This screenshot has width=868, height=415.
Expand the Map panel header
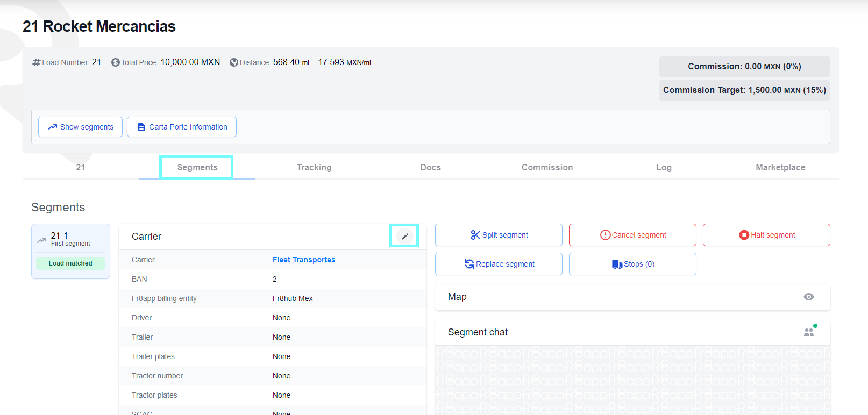pyautogui.click(x=632, y=297)
